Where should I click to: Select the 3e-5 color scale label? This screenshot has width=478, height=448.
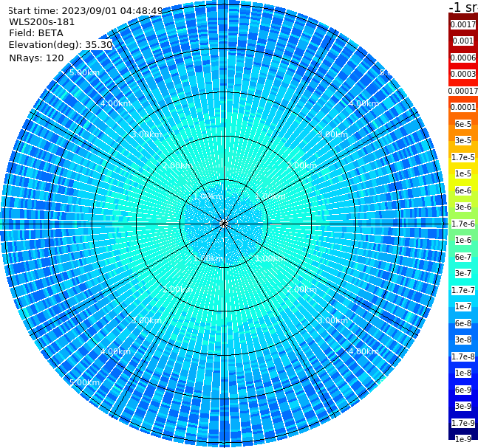(463, 140)
